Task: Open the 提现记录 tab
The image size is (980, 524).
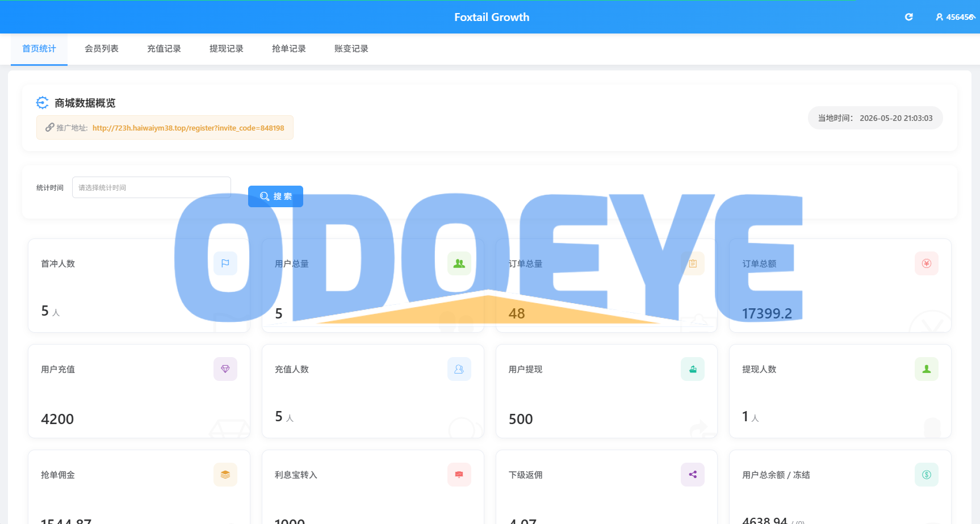Action: click(227, 49)
